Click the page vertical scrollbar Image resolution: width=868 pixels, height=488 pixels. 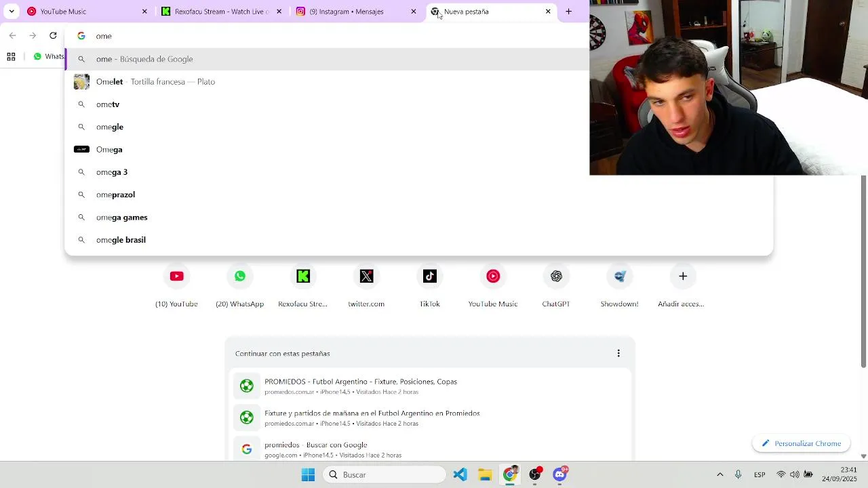click(x=863, y=271)
